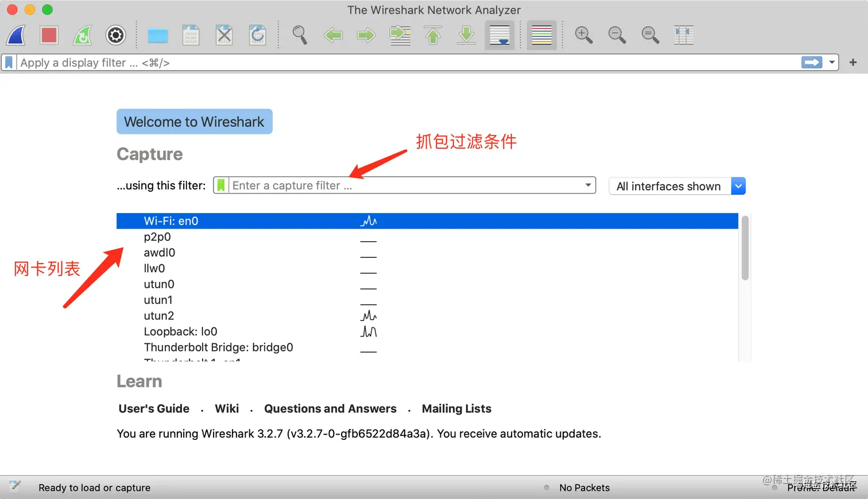Open a capture file folder icon
The height and width of the screenshot is (499, 868).
[158, 36]
